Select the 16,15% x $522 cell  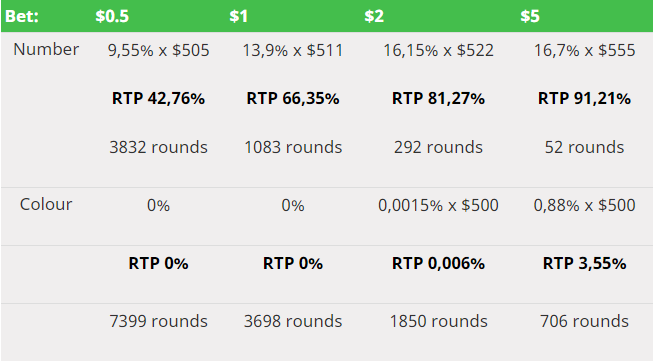pyautogui.click(x=438, y=50)
